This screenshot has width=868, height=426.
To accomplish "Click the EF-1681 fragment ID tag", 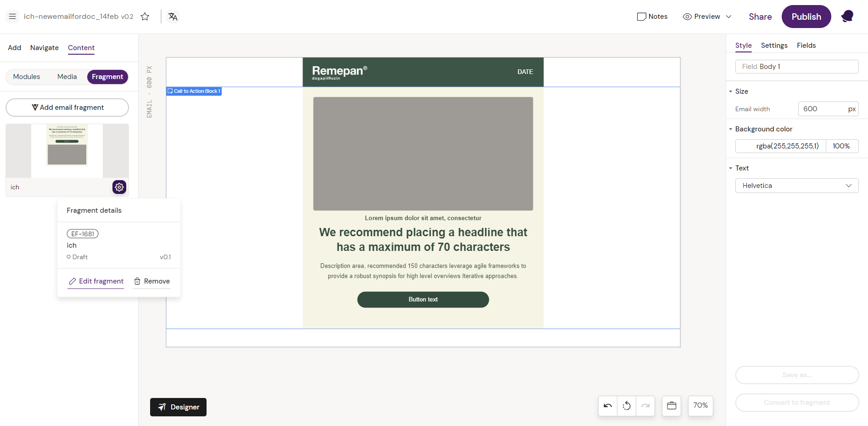I will tap(83, 234).
